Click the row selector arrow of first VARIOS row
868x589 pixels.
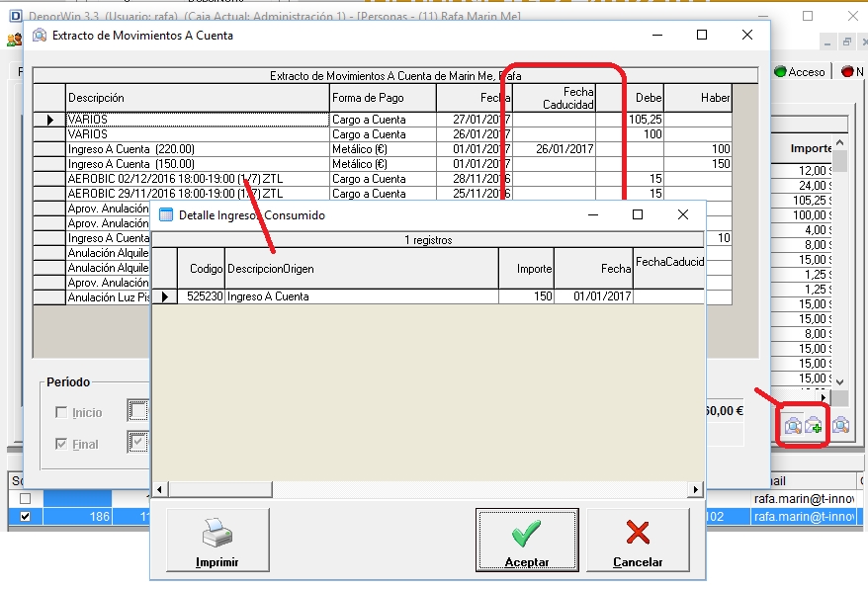tap(49, 120)
